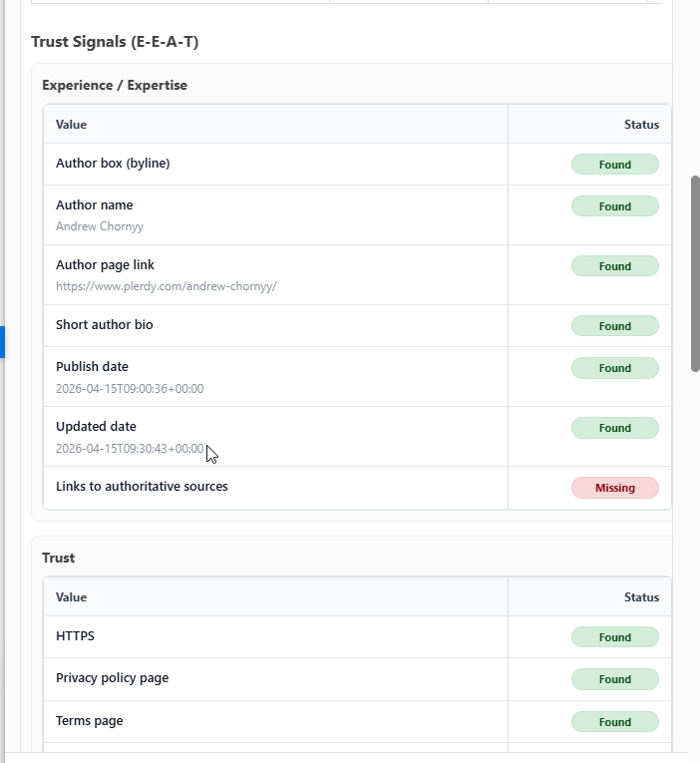Click the Found badge for Updated date
The image size is (700, 763).
point(614,428)
